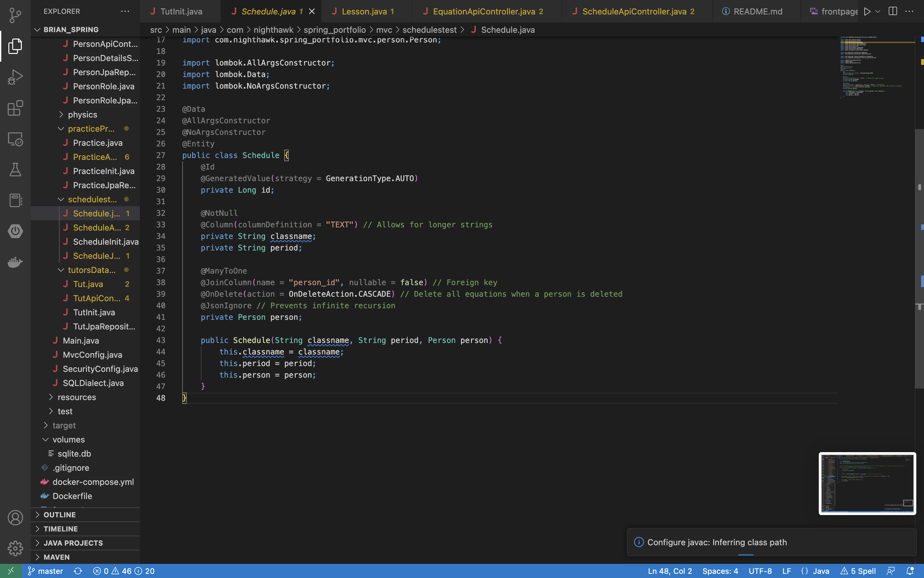Switch to ScheduleApiController.java tab
The height and width of the screenshot is (578, 924).
[637, 12]
